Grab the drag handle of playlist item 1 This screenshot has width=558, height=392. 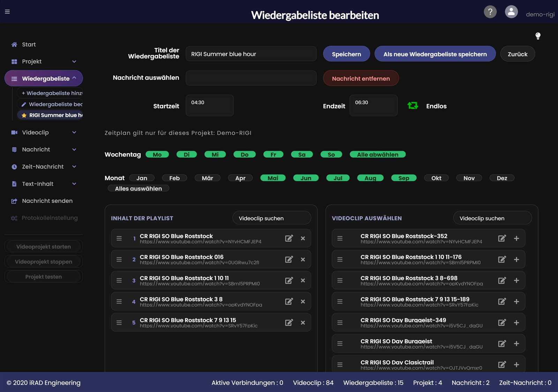pyautogui.click(x=119, y=238)
